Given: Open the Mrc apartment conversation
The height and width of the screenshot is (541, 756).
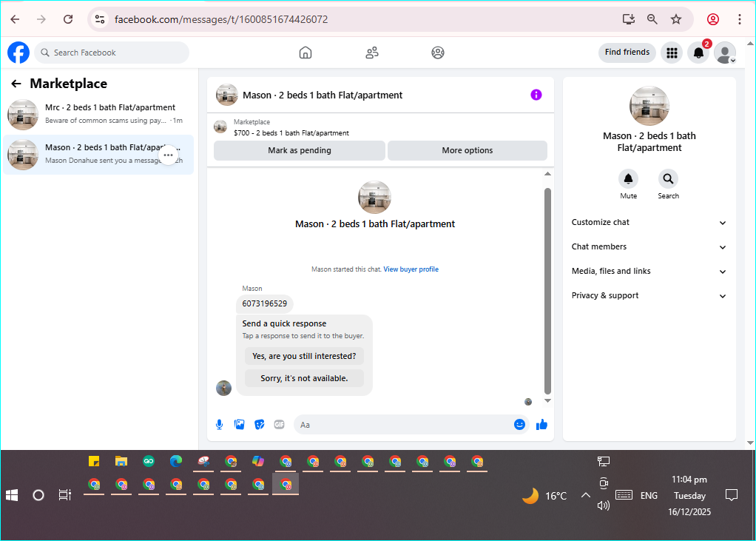Looking at the screenshot, I should [98, 115].
